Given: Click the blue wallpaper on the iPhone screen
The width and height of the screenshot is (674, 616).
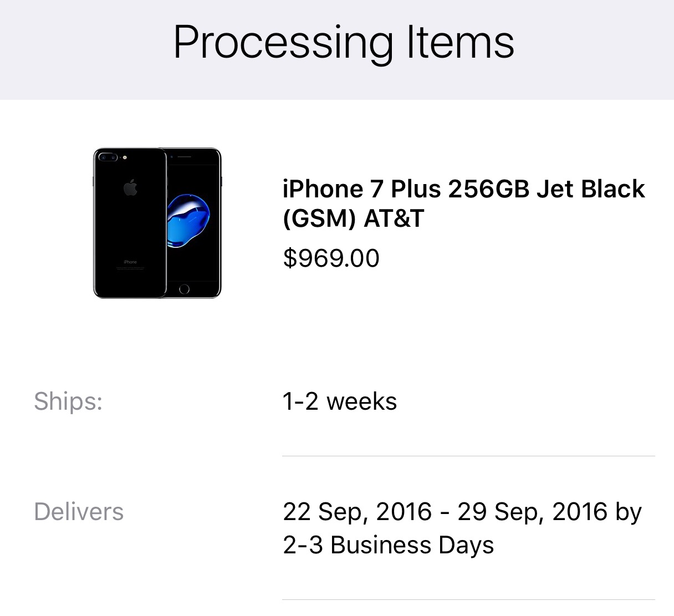Looking at the screenshot, I should click(189, 221).
